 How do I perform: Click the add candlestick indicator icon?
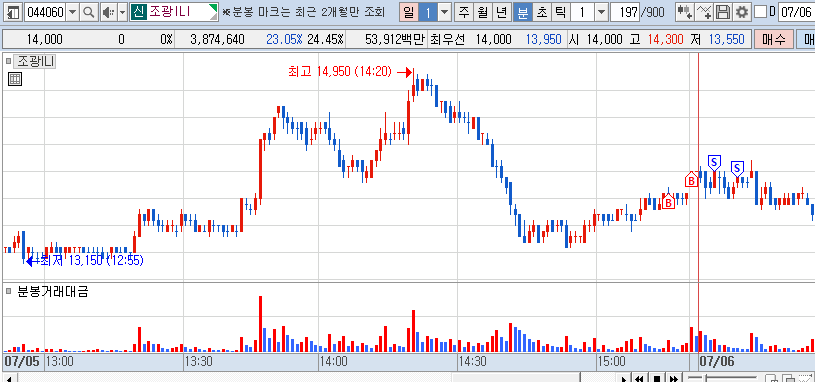click(x=685, y=12)
